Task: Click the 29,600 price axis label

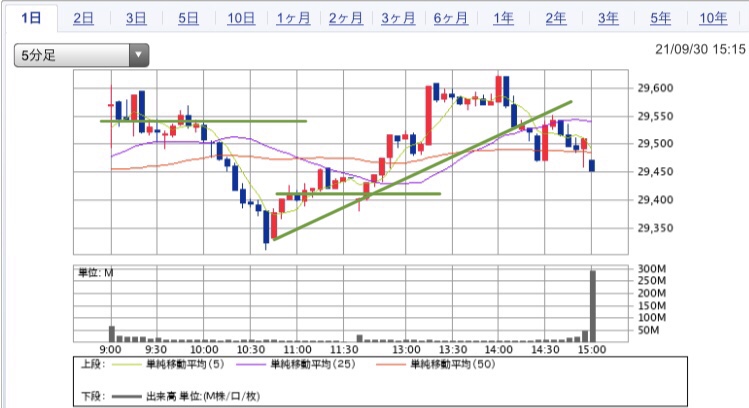Action: (x=655, y=88)
